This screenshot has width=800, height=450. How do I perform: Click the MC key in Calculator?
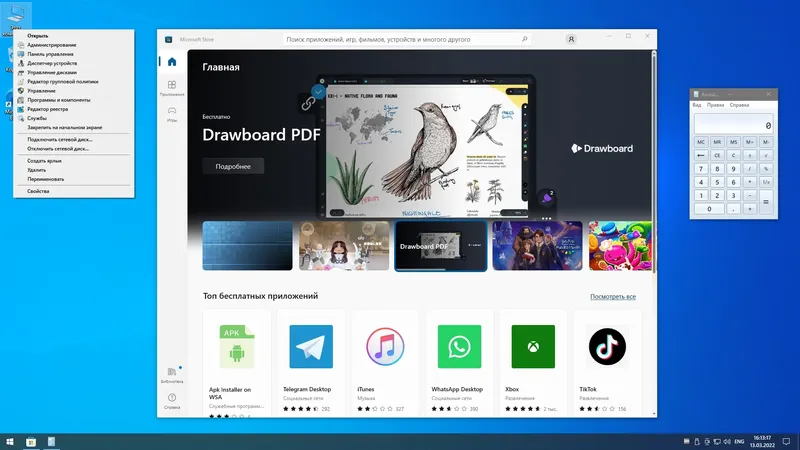tap(701, 142)
